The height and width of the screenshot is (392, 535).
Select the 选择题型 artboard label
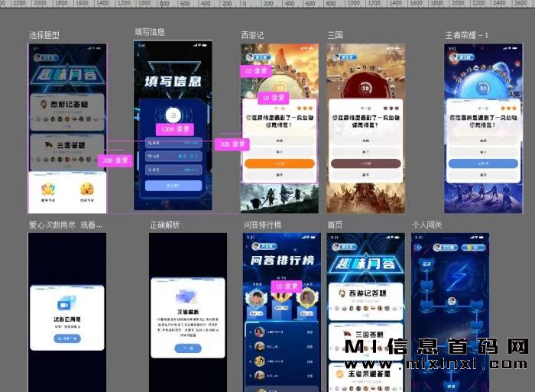(44, 35)
